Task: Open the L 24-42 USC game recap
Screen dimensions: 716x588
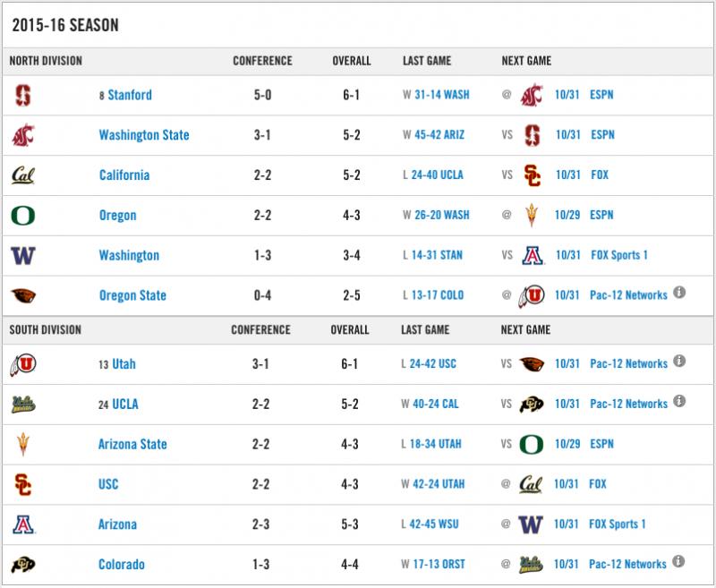Action: [x=429, y=364]
